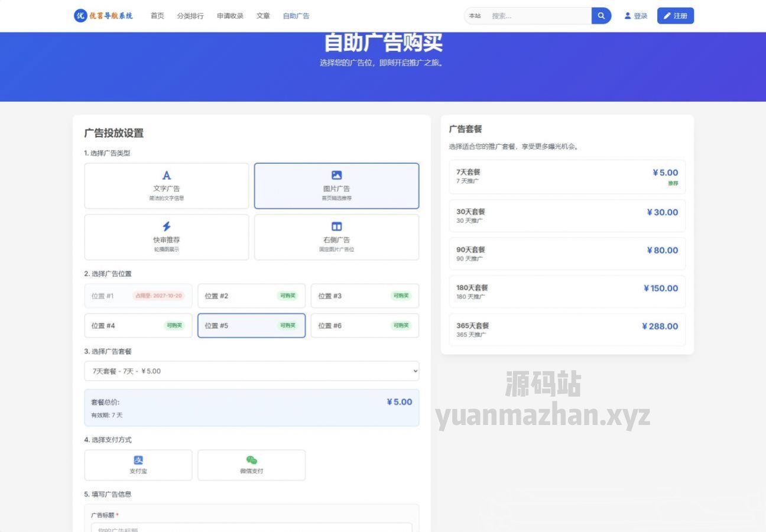Go to 申请收录 in navigation
Viewport: 766px width, 532px height.
pos(230,16)
